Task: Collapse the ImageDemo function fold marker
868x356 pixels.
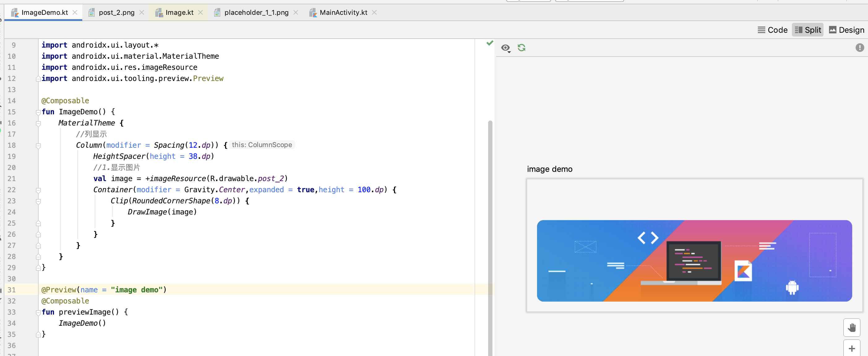Action: 38,112
